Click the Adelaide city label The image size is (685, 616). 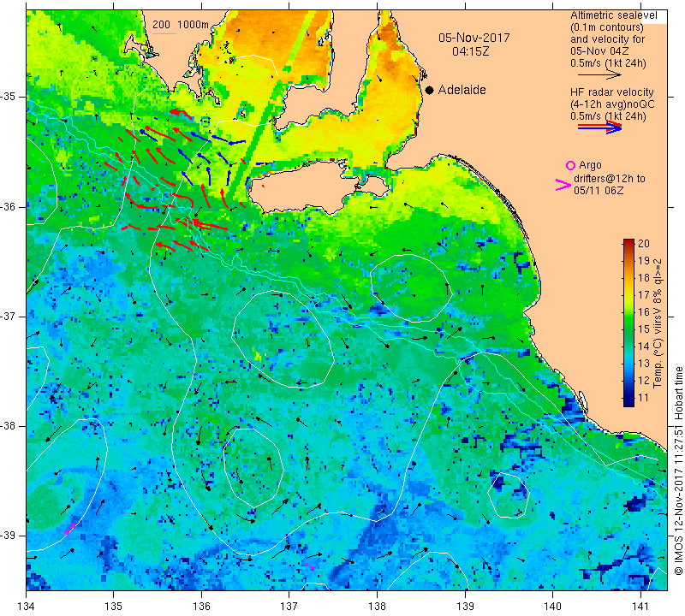[x=462, y=90]
